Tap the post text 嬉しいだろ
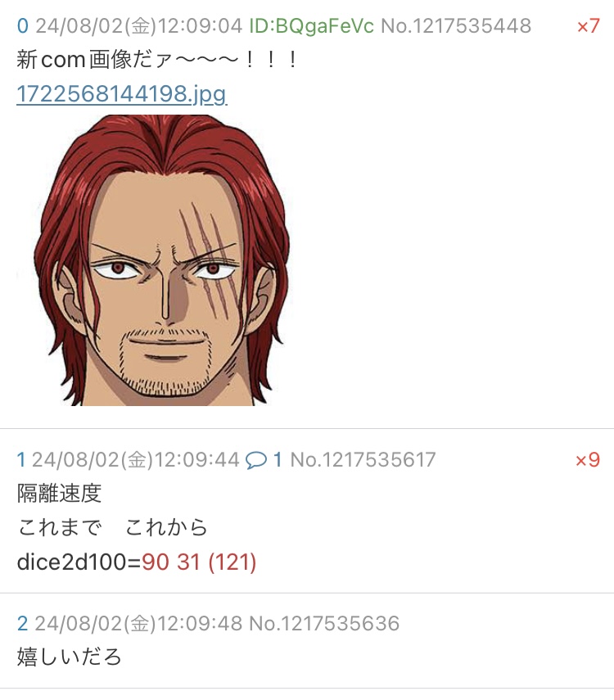This screenshot has width=614, height=700. [70, 657]
